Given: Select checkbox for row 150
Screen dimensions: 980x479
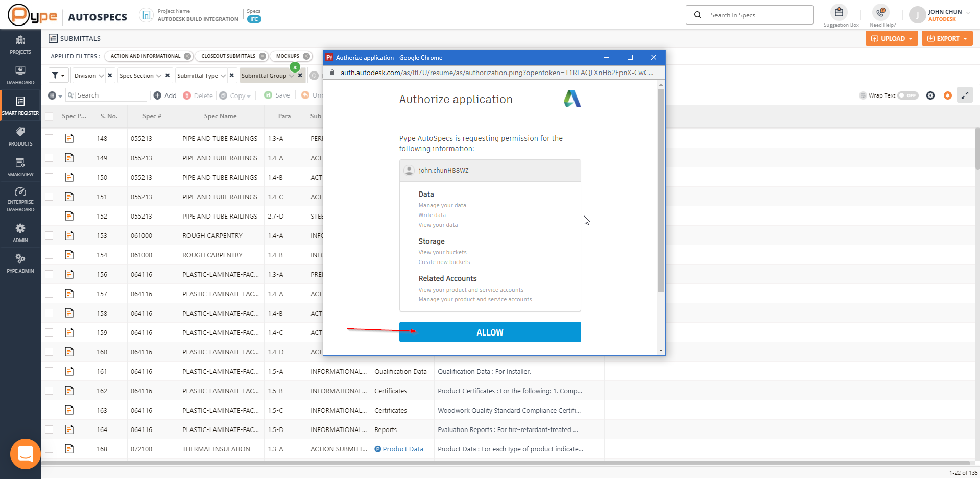Looking at the screenshot, I should (49, 177).
